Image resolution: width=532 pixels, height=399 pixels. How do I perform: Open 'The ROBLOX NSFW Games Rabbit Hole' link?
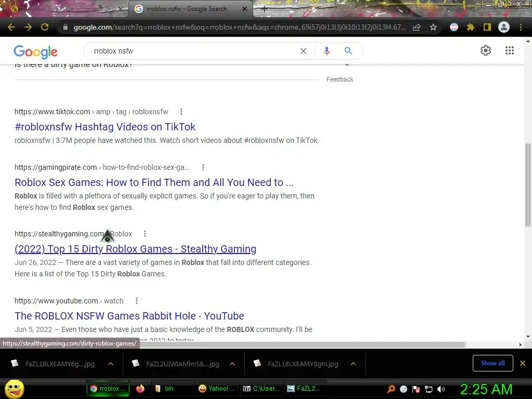coord(129,316)
